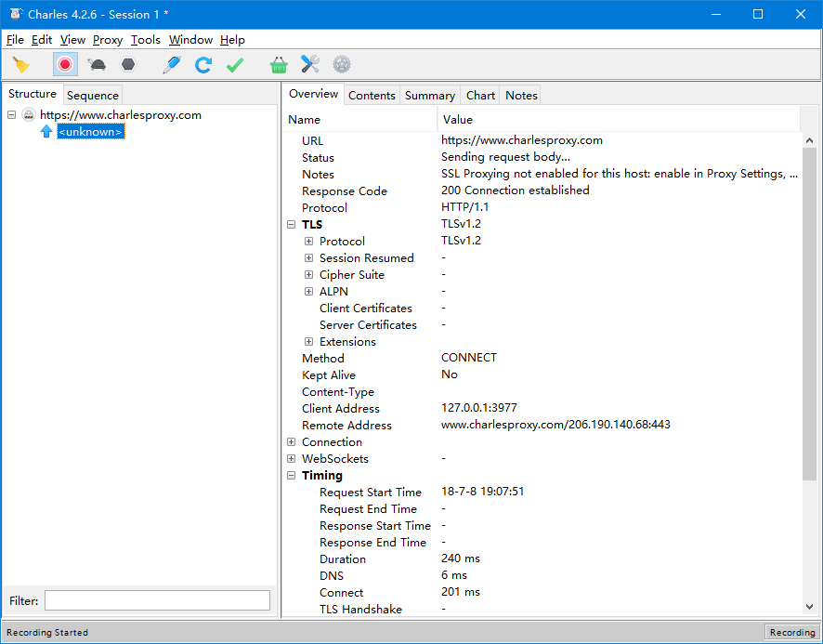Expand the Session Resumed row
The width and height of the screenshot is (823, 644).
tap(308, 258)
